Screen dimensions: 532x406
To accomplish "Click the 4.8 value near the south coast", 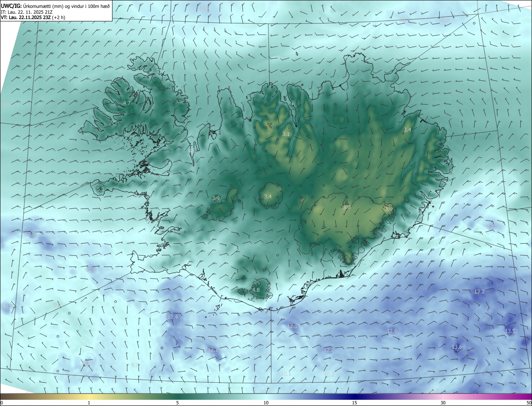I will (x=256, y=290).
